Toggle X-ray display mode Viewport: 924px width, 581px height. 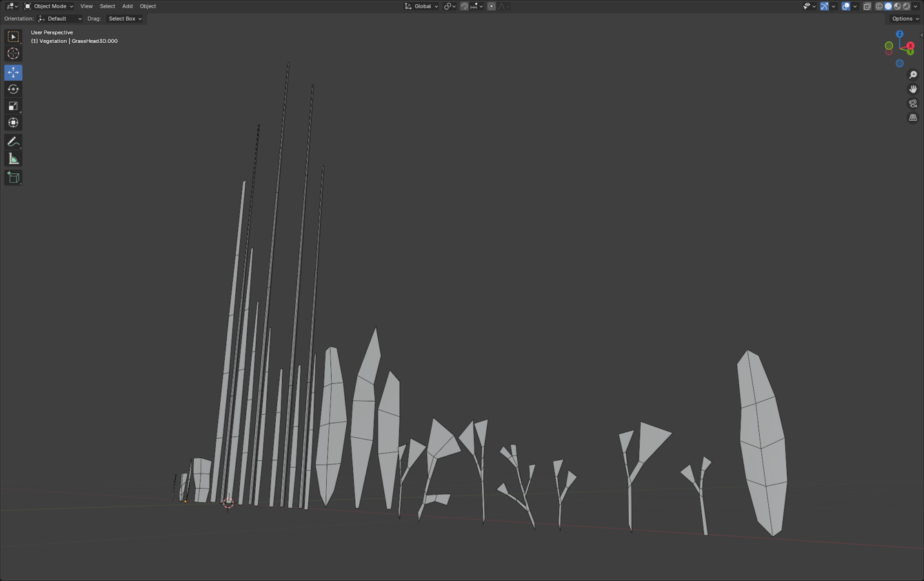(867, 6)
